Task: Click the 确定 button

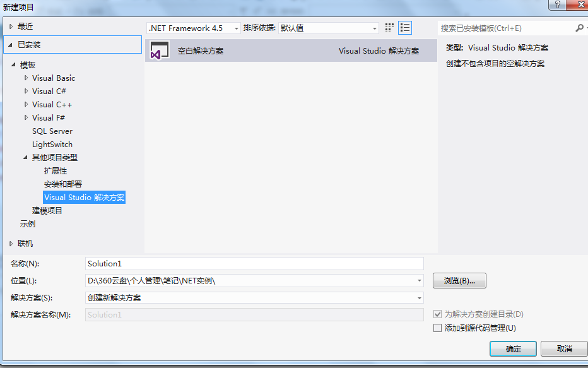Action: click(513, 349)
